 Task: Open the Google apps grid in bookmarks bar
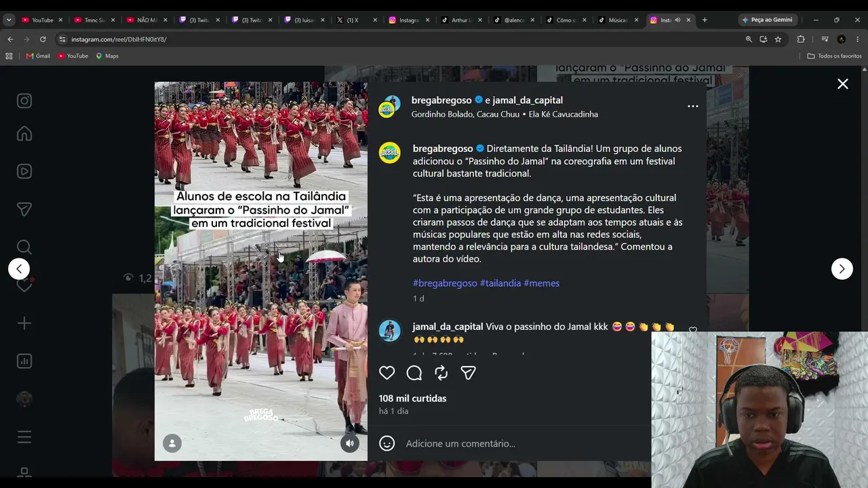[x=9, y=56]
